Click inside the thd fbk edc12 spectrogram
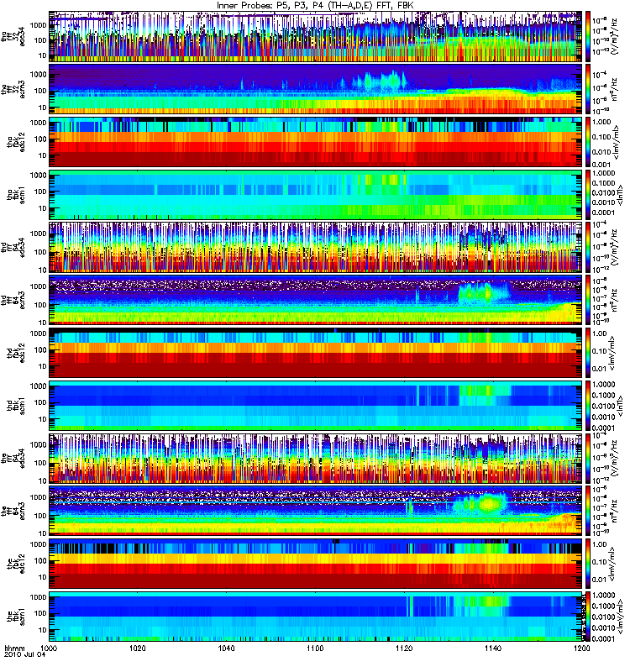630x672 pixels. coord(316,353)
